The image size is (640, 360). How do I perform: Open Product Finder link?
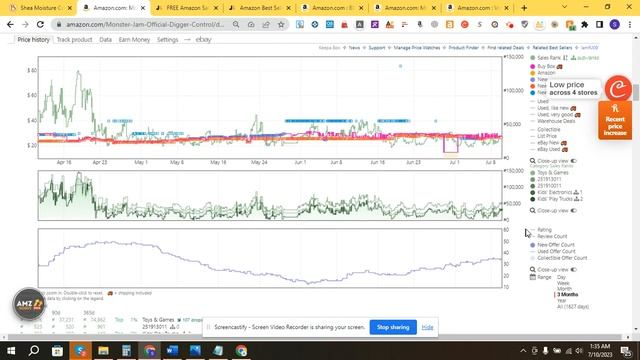[x=463, y=48]
